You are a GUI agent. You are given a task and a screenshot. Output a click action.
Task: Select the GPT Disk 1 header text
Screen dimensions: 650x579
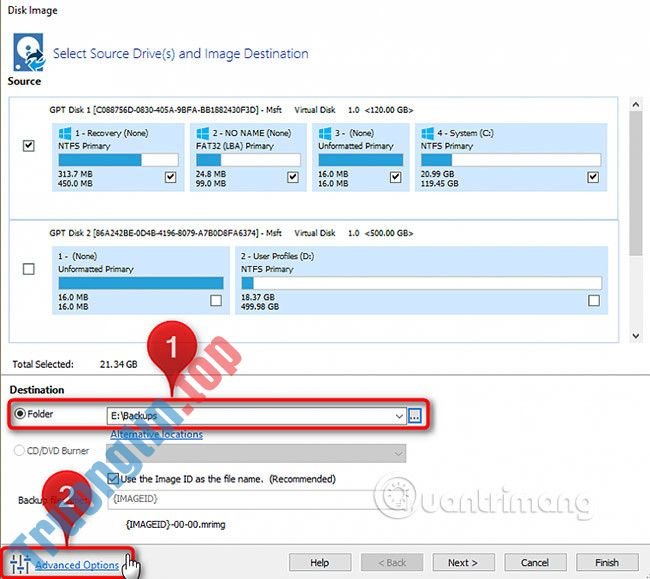[231, 110]
